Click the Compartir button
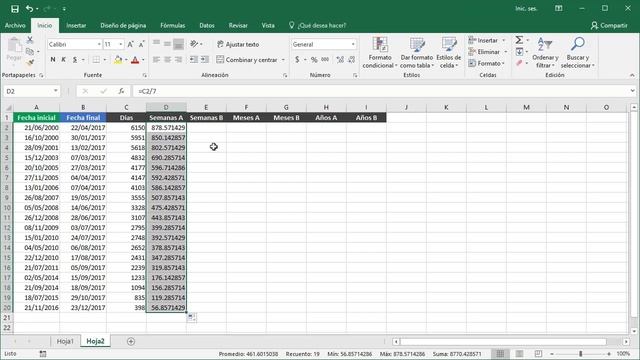The height and width of the screenshot is (360, 640). tap(609, 25)
